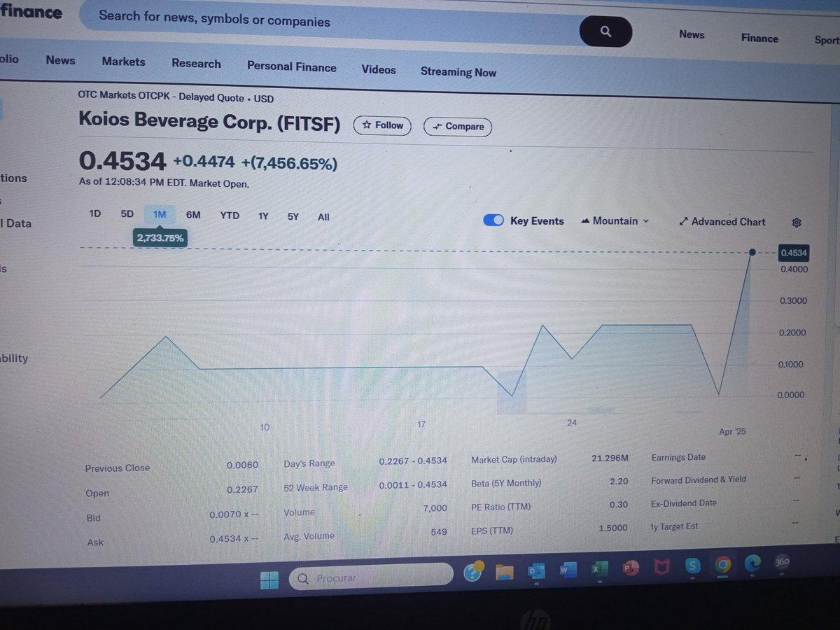The width and height of the screenshot is (840, 630).
Task: Toggle the Key Events switch
Action: pos(493,220)
